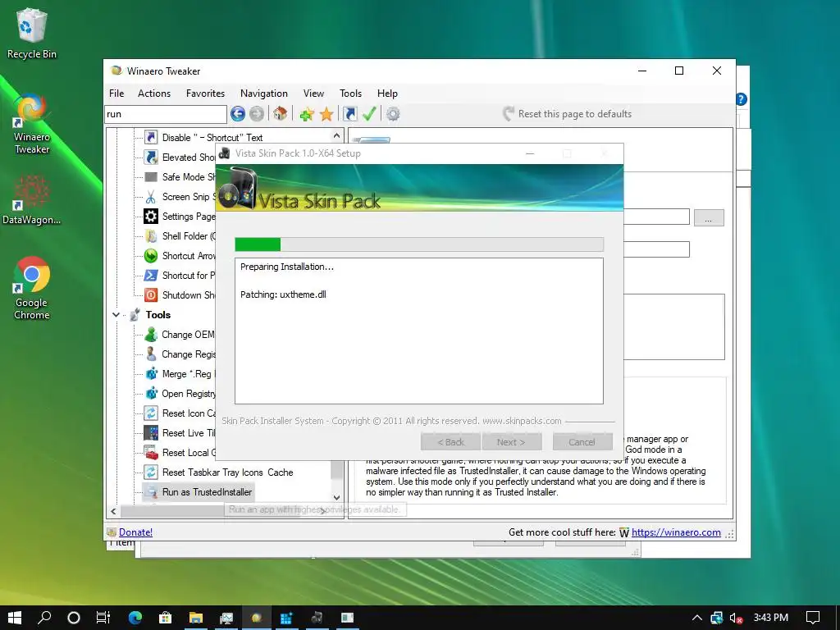Open the Favorites menu
Screen dimensions: 840x630
(205, 94)
